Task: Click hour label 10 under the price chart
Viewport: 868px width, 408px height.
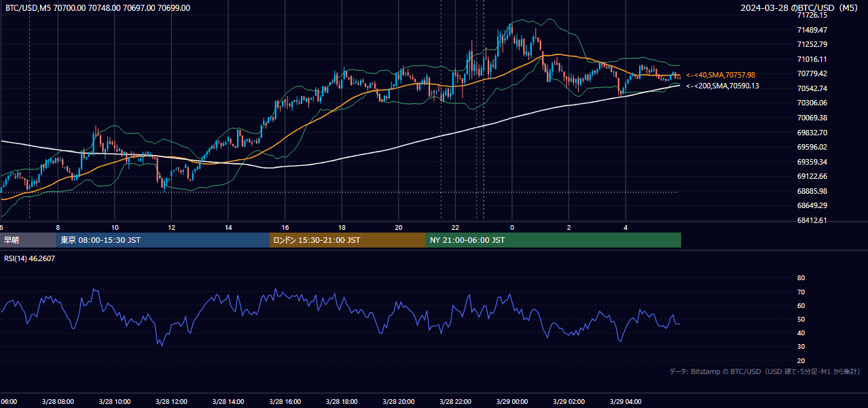Action: (x=115, y=227)
